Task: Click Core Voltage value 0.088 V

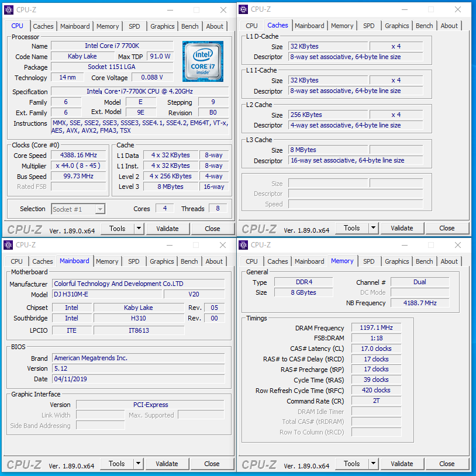Action: tap(152, 77)
